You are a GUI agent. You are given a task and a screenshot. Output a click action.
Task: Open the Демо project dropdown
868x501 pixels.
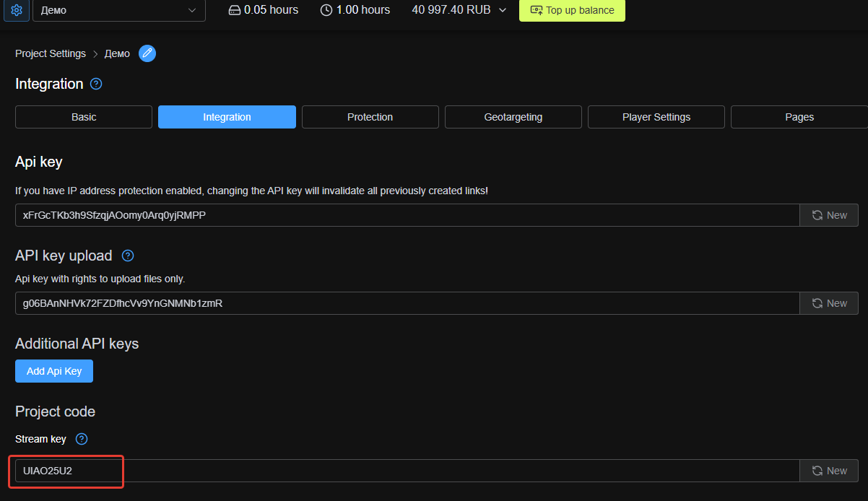pyautogui.click(x=119, y=10)
